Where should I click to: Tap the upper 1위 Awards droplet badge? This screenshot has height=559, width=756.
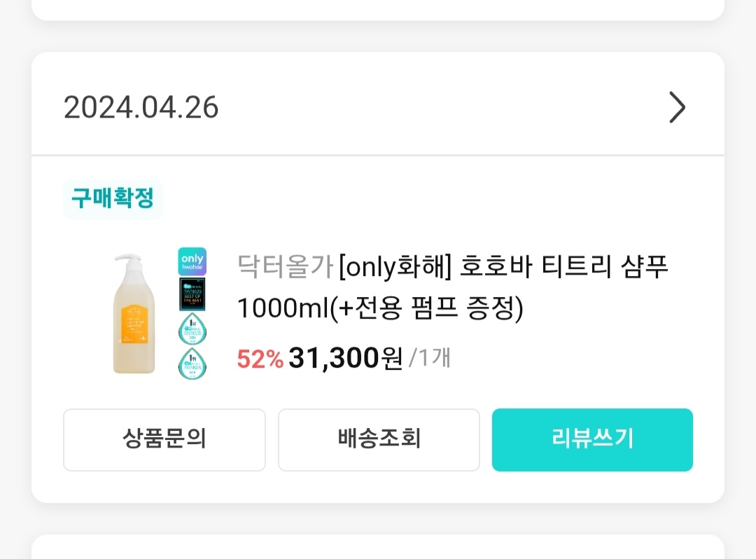(x=192, y=329)
